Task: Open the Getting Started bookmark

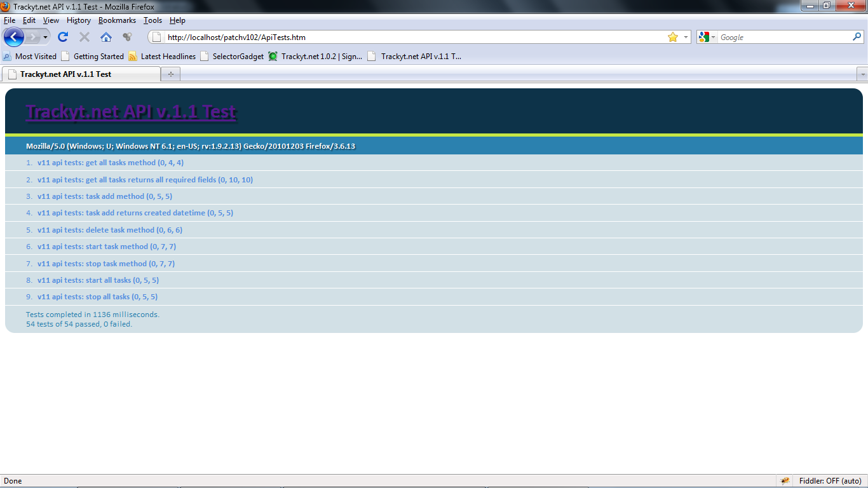Action: [x=92, y=56]
